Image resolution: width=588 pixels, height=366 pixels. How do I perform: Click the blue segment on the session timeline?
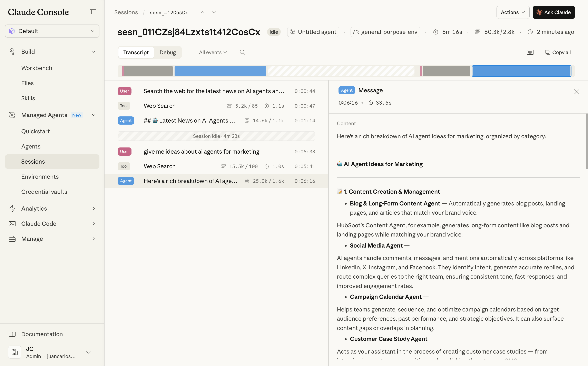tap(220, 71)
